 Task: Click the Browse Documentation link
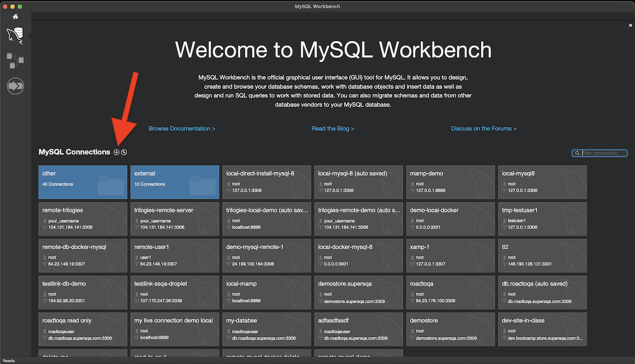pos(182,129)
